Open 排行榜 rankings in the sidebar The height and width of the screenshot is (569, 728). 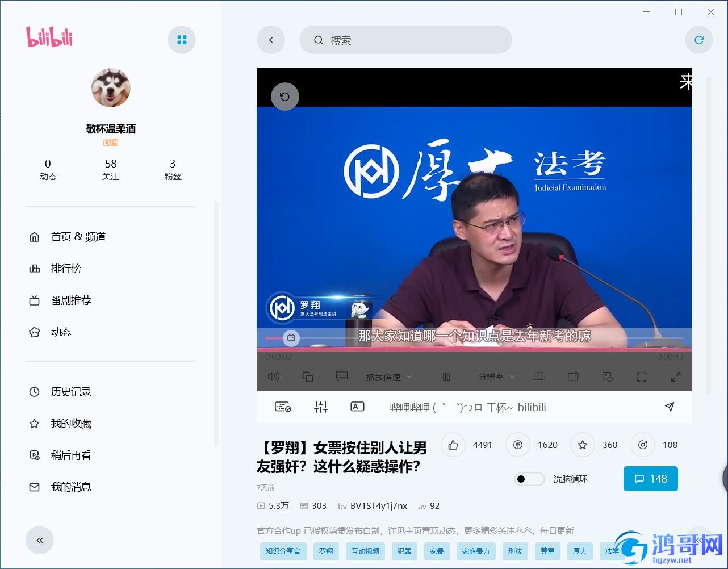[66, 269]
